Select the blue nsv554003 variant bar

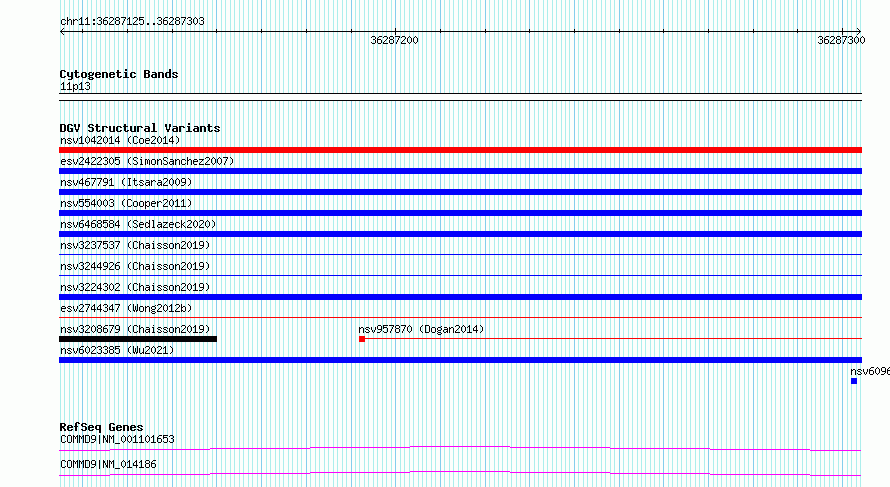(460, 213)
